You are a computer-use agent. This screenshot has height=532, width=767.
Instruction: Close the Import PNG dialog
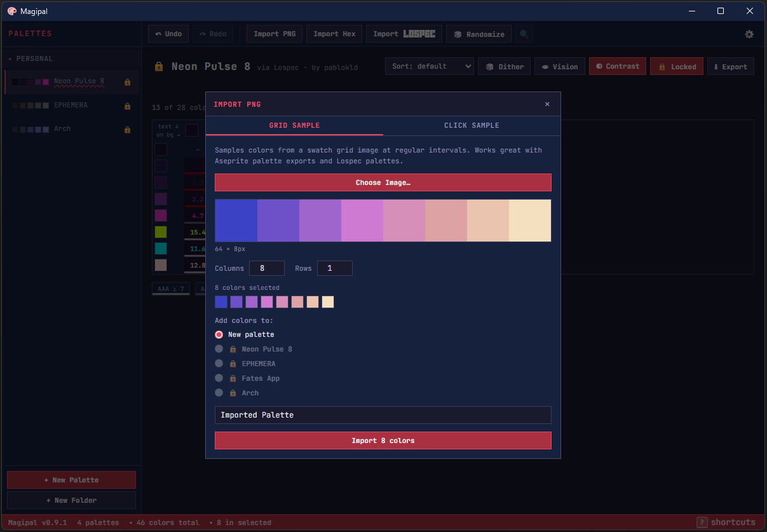click(547, 104)
